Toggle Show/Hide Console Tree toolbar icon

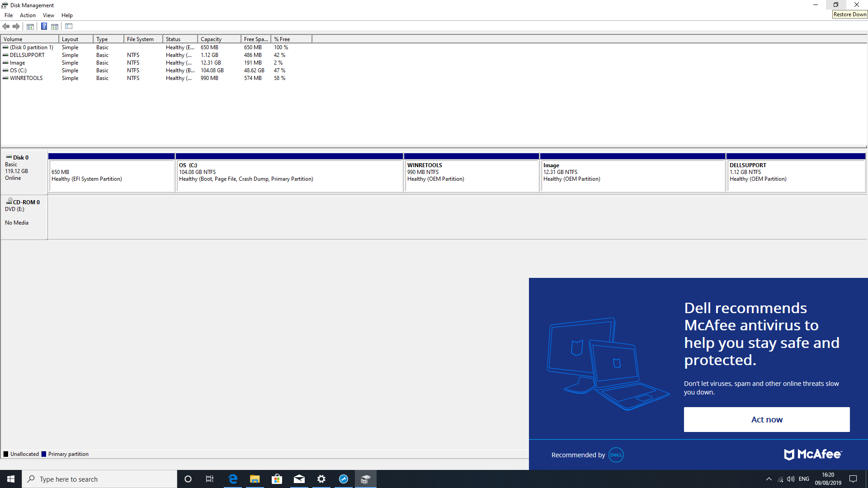30,26
